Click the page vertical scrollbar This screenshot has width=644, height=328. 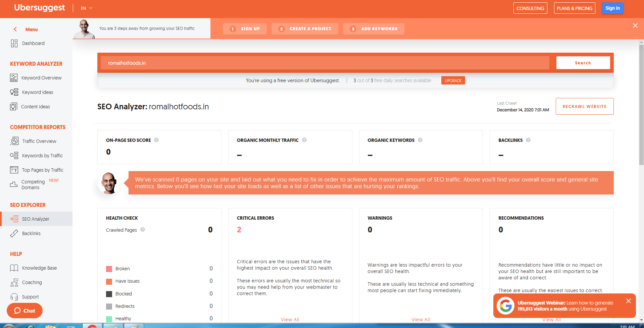pyautogui.click(x=641, y=105)
